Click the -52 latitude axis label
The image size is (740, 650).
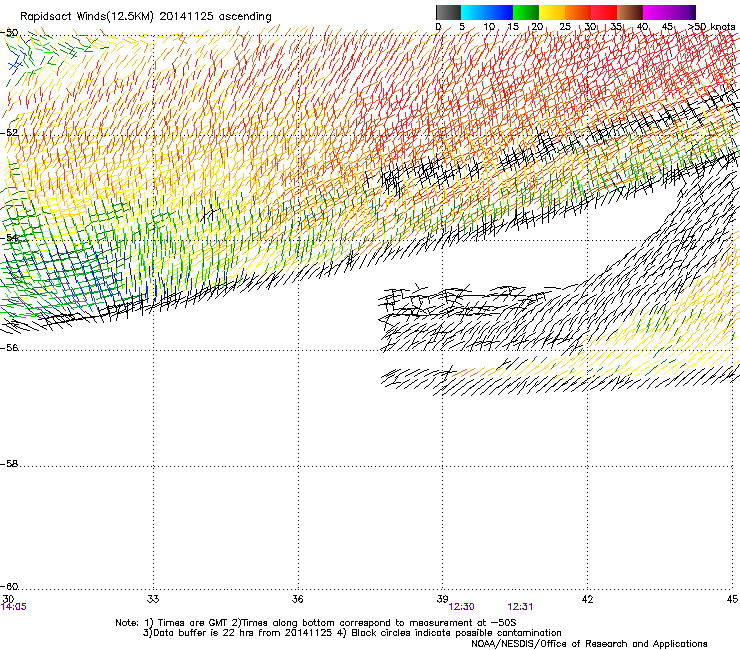[x=9, y=133]
